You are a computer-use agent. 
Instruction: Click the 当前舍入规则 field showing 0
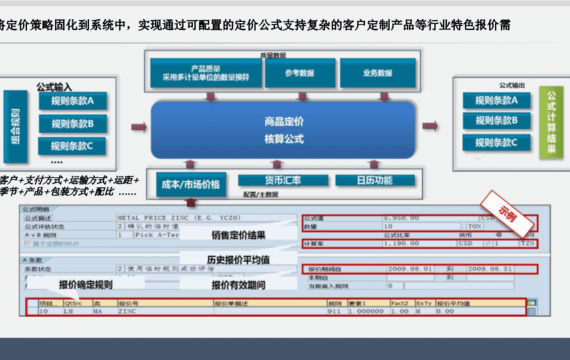(395, 286)
